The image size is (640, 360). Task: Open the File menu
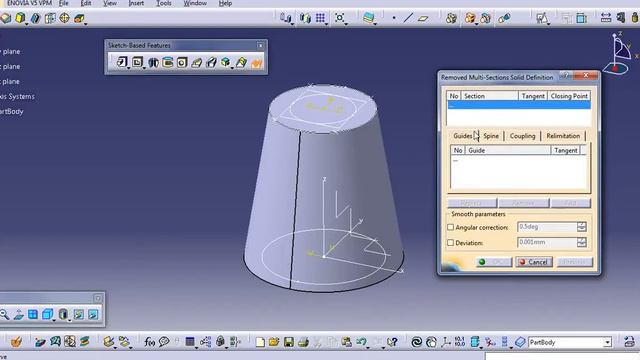[x=64, y=3]
